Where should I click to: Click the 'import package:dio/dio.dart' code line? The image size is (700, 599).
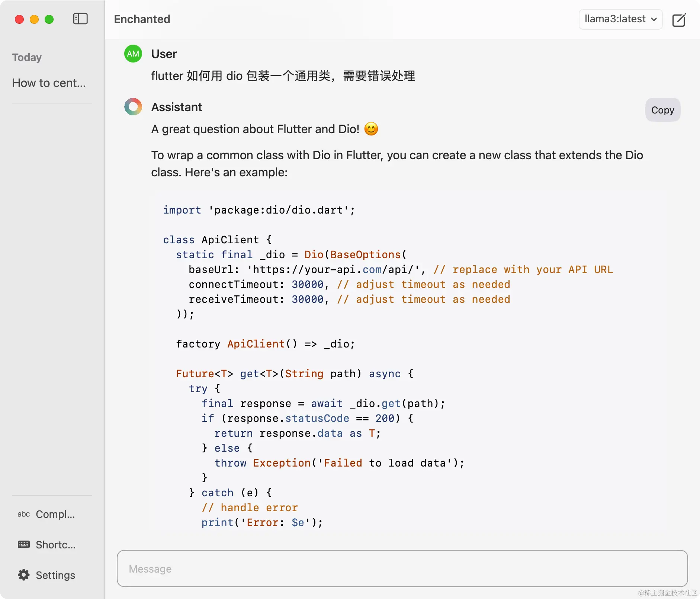click(x=259, y=210)
